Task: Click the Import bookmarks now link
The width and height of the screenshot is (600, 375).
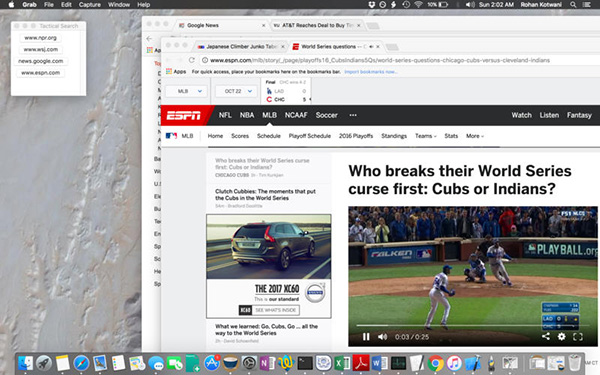Action: pos(371,72)
